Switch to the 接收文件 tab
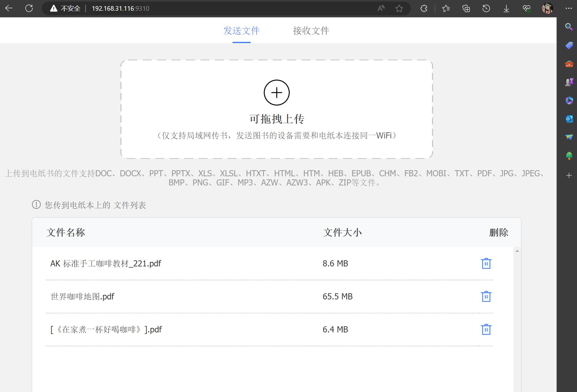The width and height of the screenshot is (577, 392). point(310,31)
